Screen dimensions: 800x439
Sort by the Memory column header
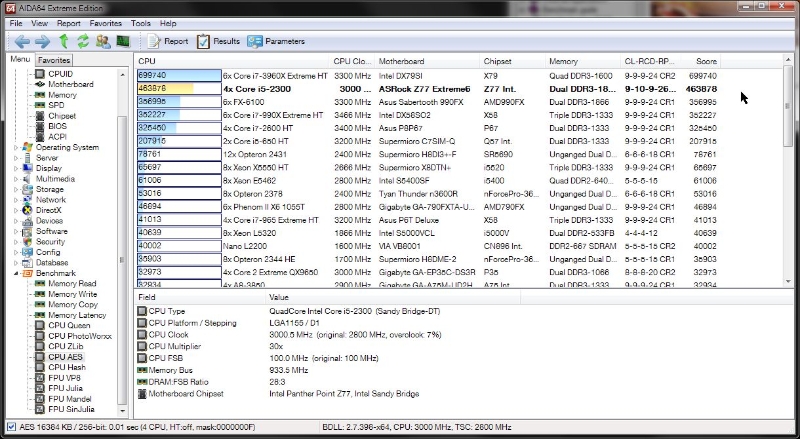coord(583,61)
